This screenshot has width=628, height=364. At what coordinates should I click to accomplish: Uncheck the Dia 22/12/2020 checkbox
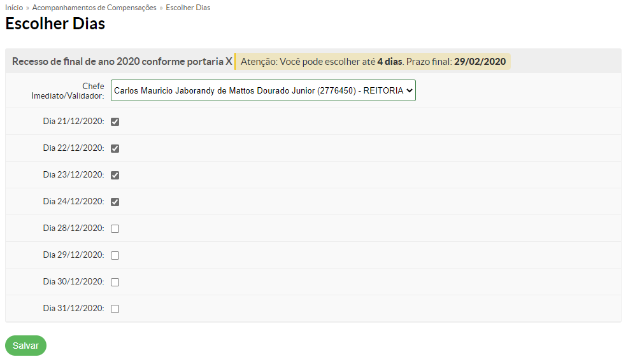tap(115, 149)
